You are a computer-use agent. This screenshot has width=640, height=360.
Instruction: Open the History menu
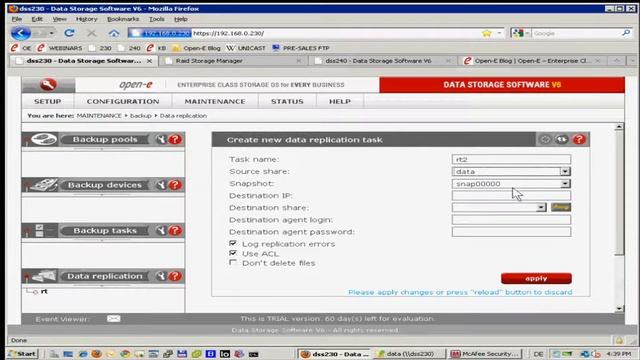(x=87, y=19)
